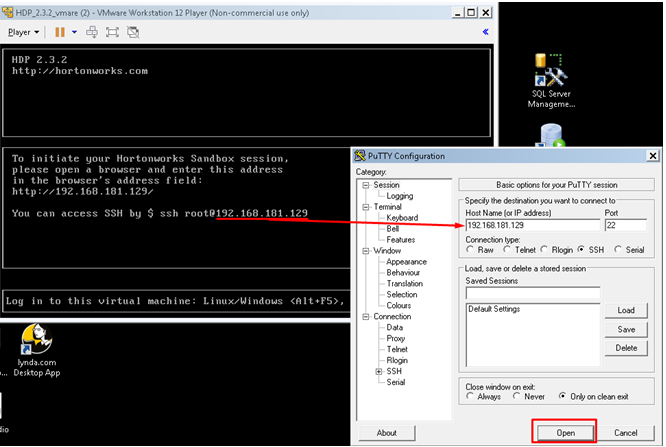Select the Telnet category in tree
Screen dimensions: 666x447
click(397, 349)
